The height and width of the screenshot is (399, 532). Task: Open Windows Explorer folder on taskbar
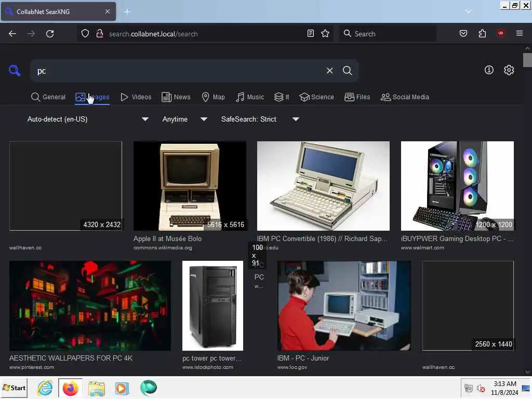pos(96,388)
